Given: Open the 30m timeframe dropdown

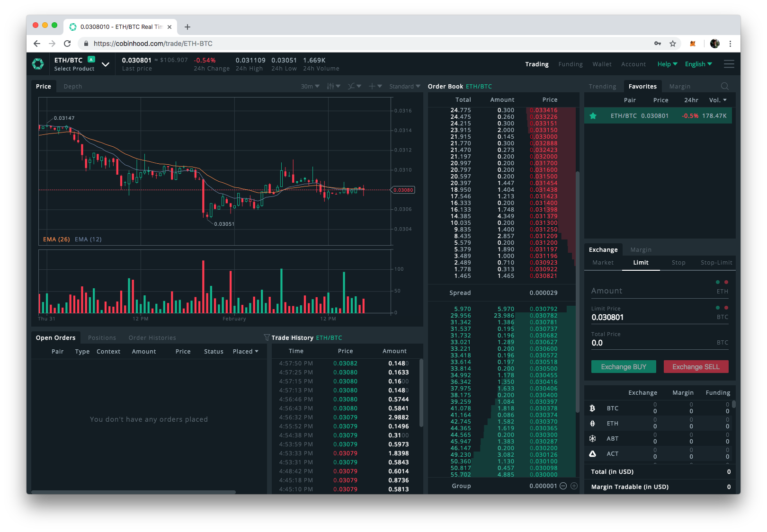Looking at the screenshot, I should (310, 86).
